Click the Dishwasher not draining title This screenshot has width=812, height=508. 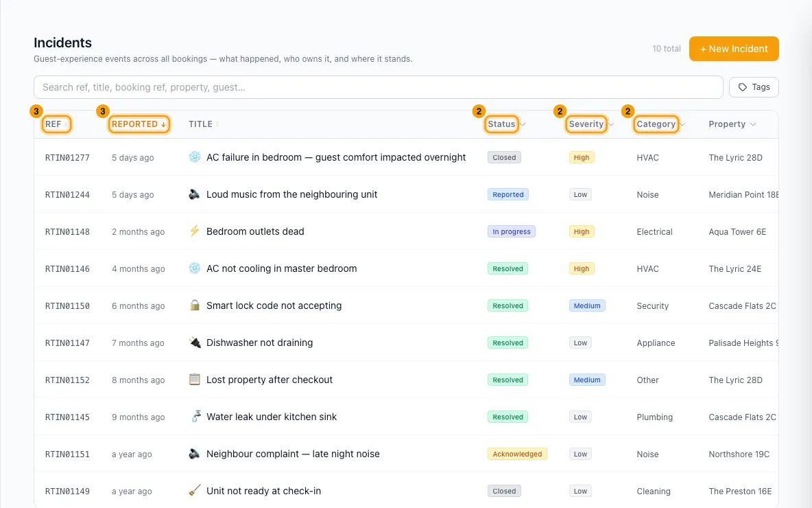[259, 343]
